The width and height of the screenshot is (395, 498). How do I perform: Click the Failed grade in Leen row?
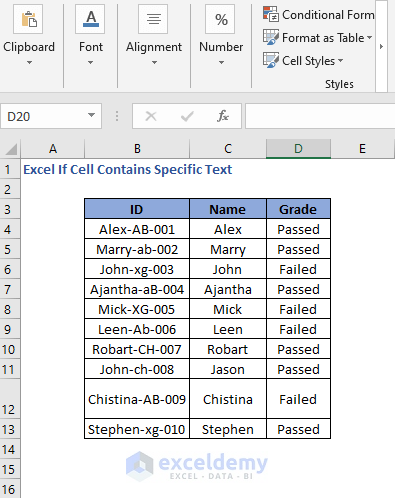(298, 329)
